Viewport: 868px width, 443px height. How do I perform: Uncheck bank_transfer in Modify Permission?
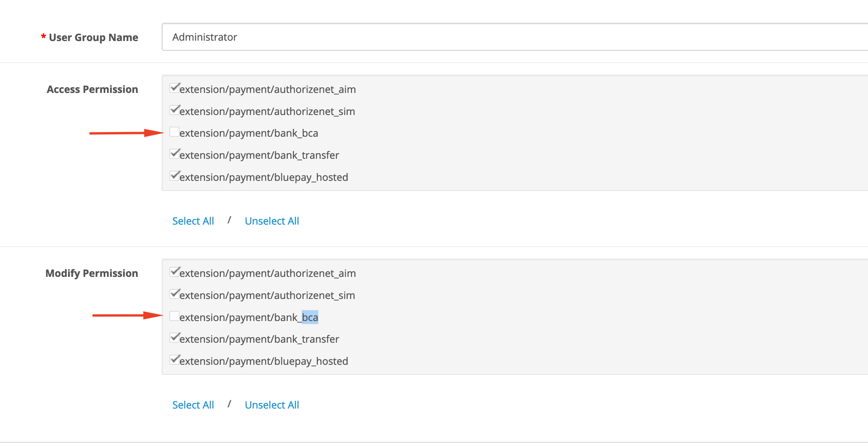(x=174, y=338)
